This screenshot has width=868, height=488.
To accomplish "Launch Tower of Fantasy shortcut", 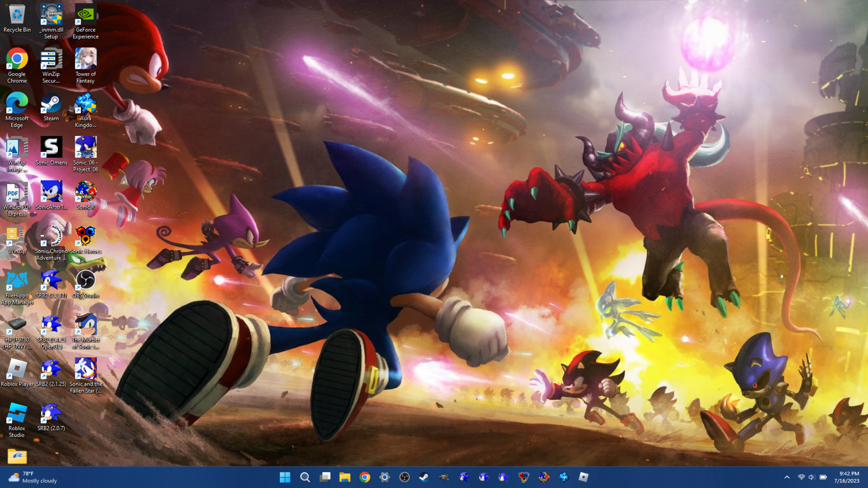I will point(86,66).
